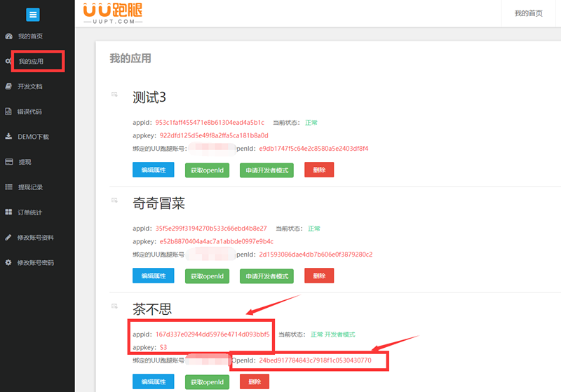Click the book icon beside 开发文档

click(x=8, y=86)
